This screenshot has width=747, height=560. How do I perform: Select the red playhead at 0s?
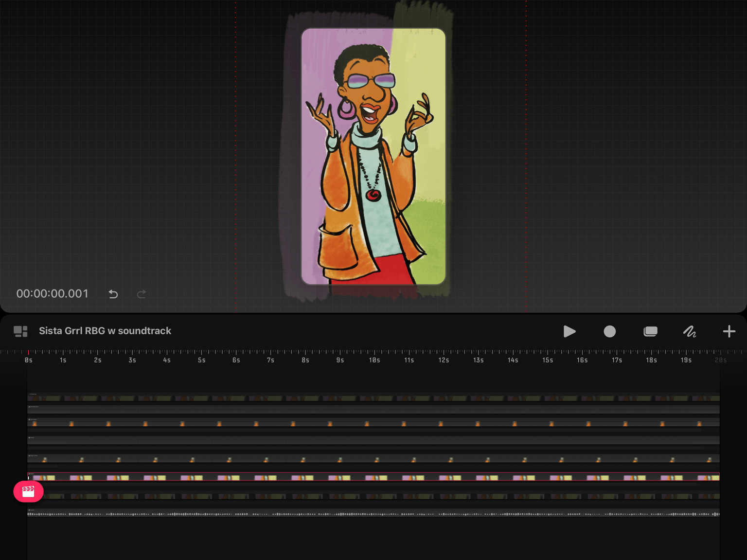pos(28,352)
